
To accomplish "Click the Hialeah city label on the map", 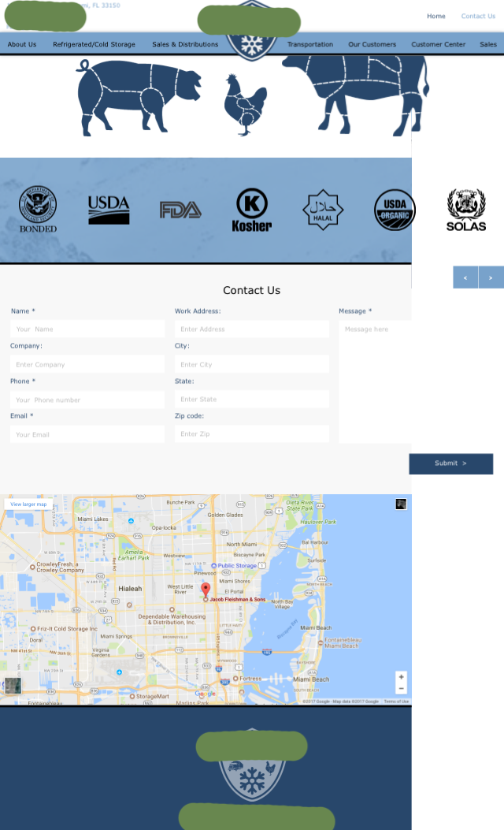I will click(x=130, y=589).
